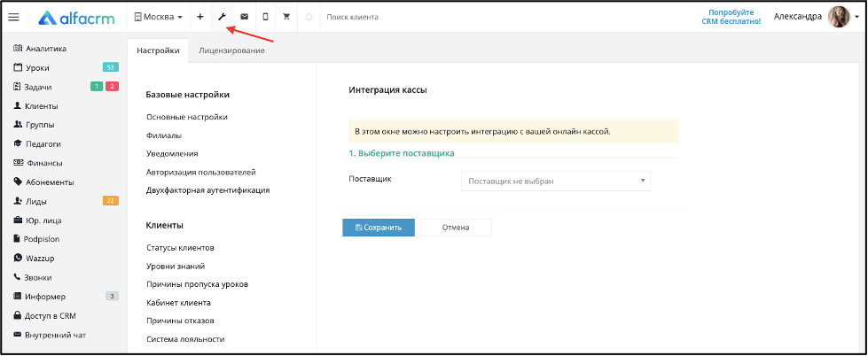The image size is (868, 356).
Task: Open Wazzup in the sidebar
Action: 34,259
